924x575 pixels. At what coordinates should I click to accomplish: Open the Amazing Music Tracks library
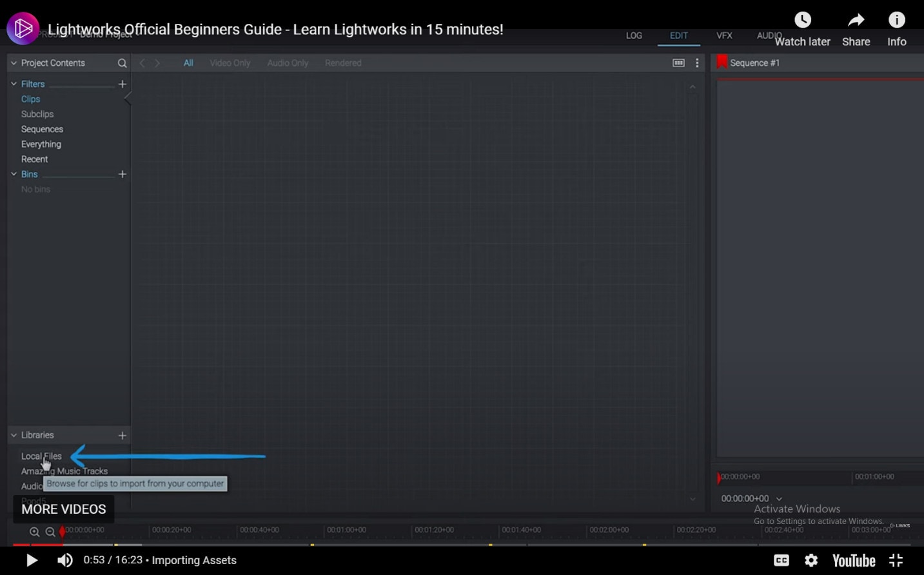(64, 471)
